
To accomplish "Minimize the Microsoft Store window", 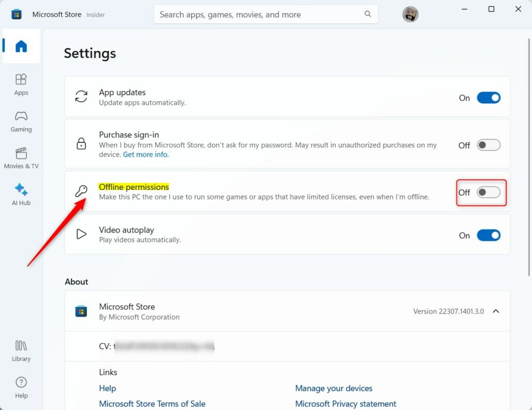I will [464, 9].
